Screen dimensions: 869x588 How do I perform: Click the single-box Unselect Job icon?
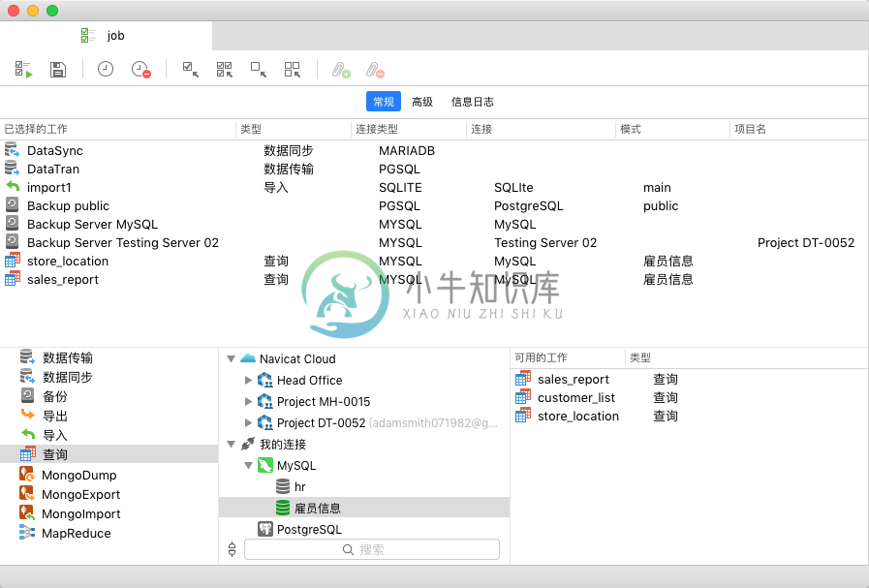pyautogui.click(x=259, y=70)
